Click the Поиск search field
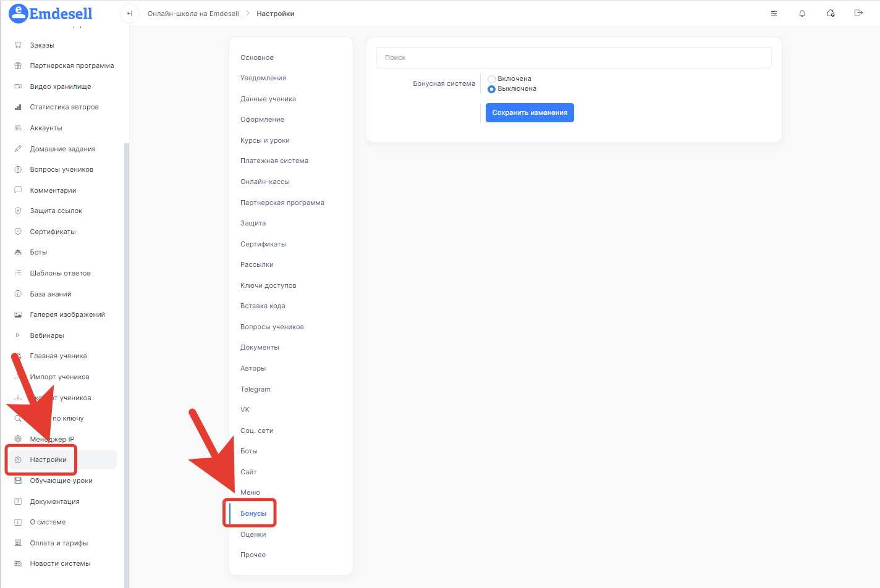The image size is (880, 588). 573,57
